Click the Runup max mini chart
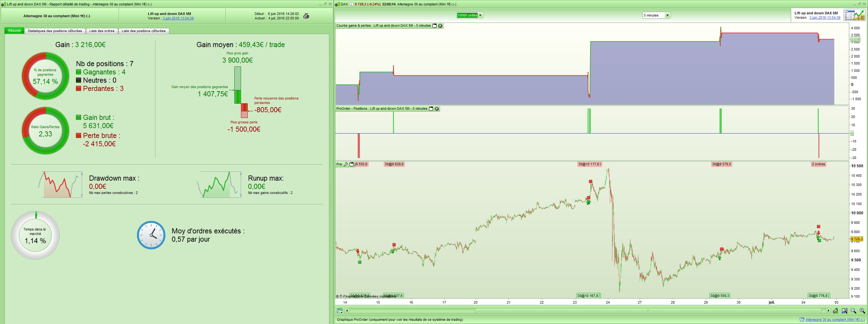 pos(219,184)
